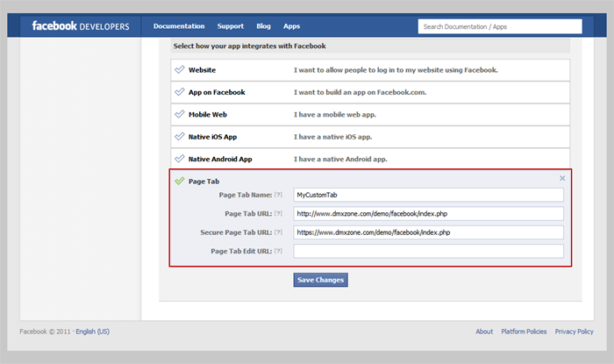
Task: Click the Native iOS App checkmark icon
Action: tap(179, 137)
